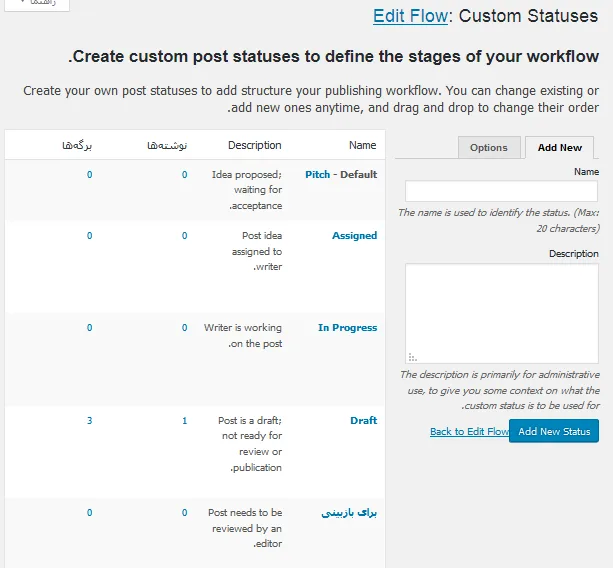Image resolution: width=613 pixels, height=568 pixels.
Task: Click the Description textarea resize handle
Action: tap(412, 357)
